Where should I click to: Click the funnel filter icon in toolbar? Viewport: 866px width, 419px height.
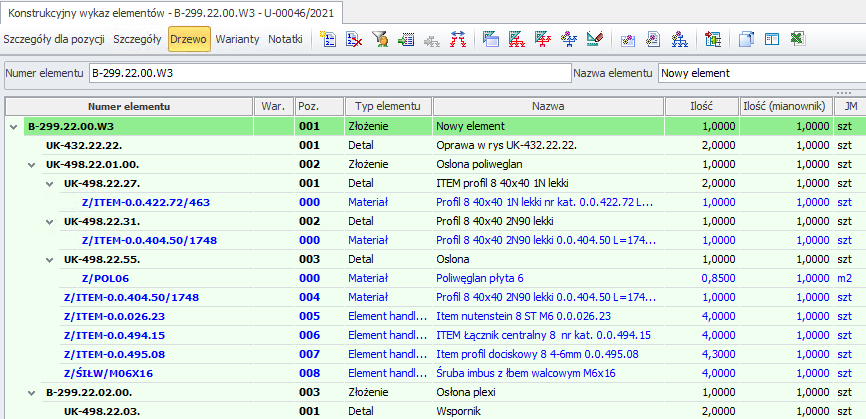tap(380, 39)
